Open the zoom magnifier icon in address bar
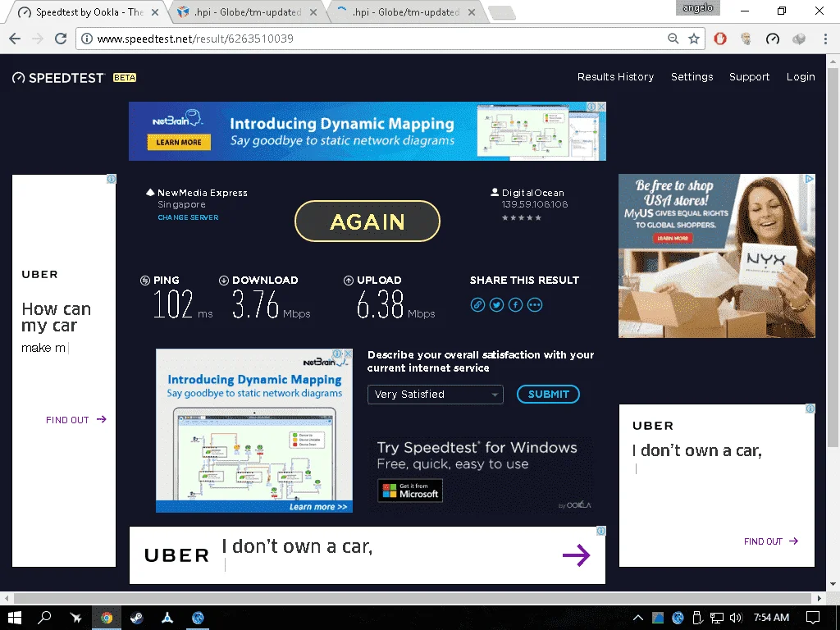Viewport: 840px width, 630px height. (x=673, y=39)
